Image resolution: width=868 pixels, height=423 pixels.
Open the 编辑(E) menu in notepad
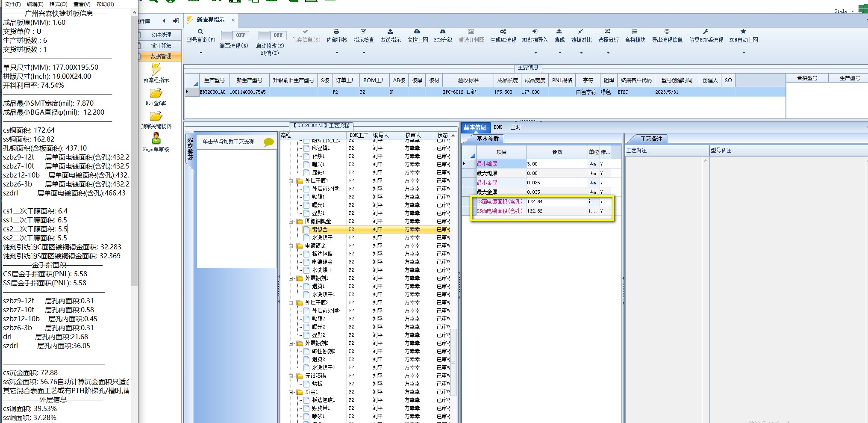[x=35, y=4]
